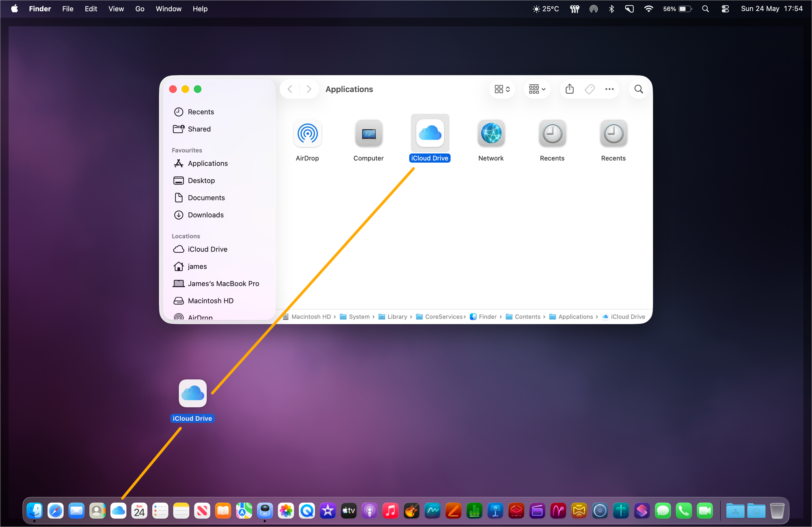Open the Trash in the Dock
The image size is (812, 527).
pos(777,510)
